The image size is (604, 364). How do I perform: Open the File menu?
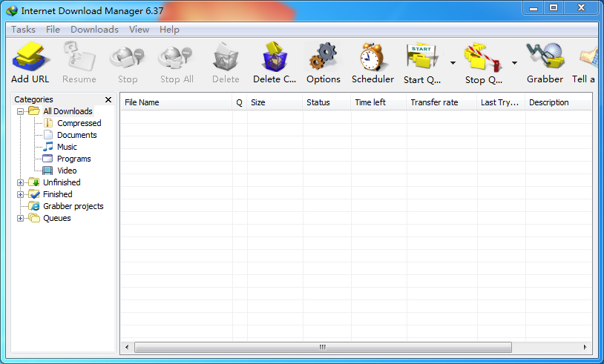click(x=53, y=30)
